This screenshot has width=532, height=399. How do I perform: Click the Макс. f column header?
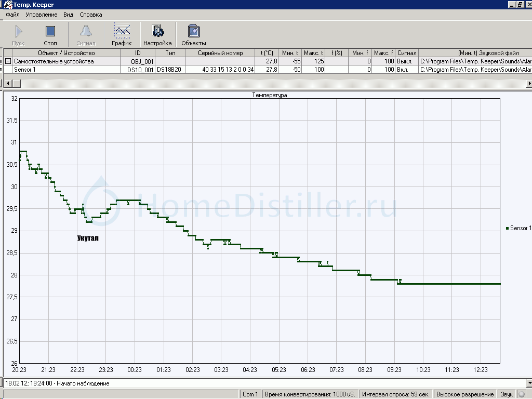pyautogui.click(x=383, y=53)
